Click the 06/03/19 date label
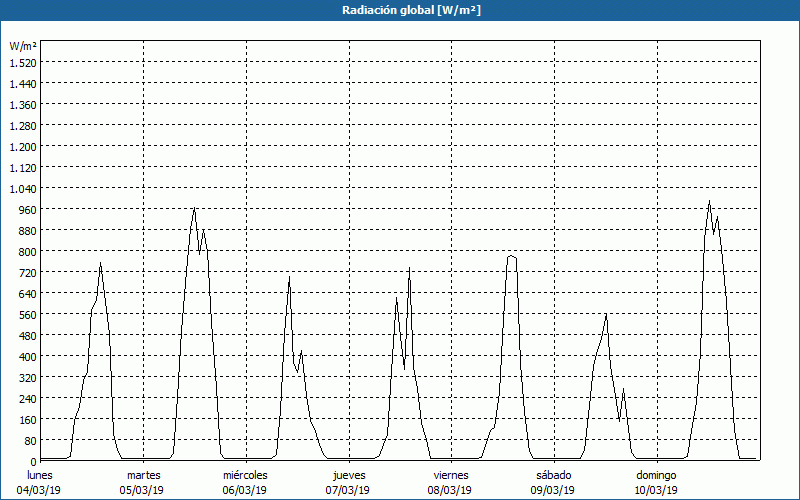 tap(245, 490)
